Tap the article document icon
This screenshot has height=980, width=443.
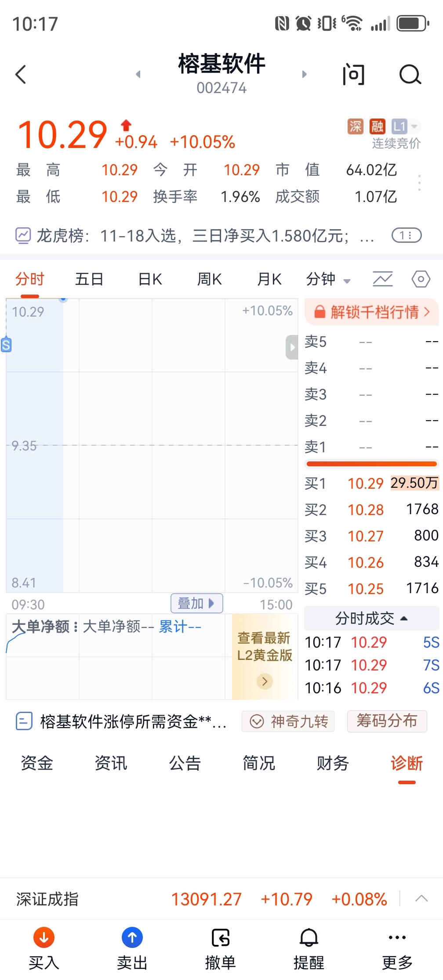coord(24,721)
